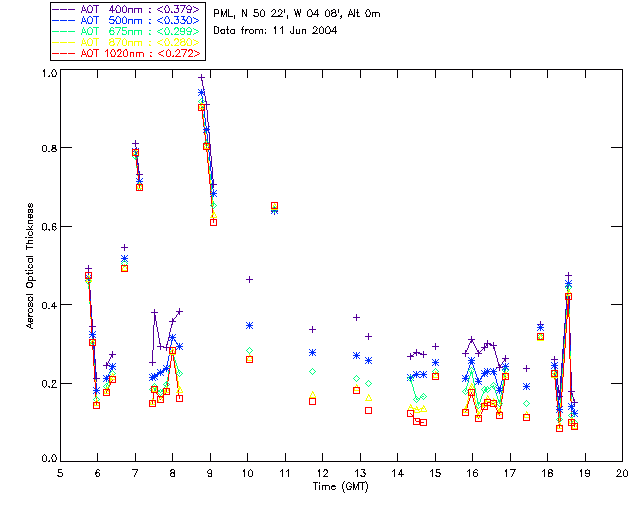Click the blue asterisk marker at 10 GMT

pyautogui.click(x=249, y=325)
